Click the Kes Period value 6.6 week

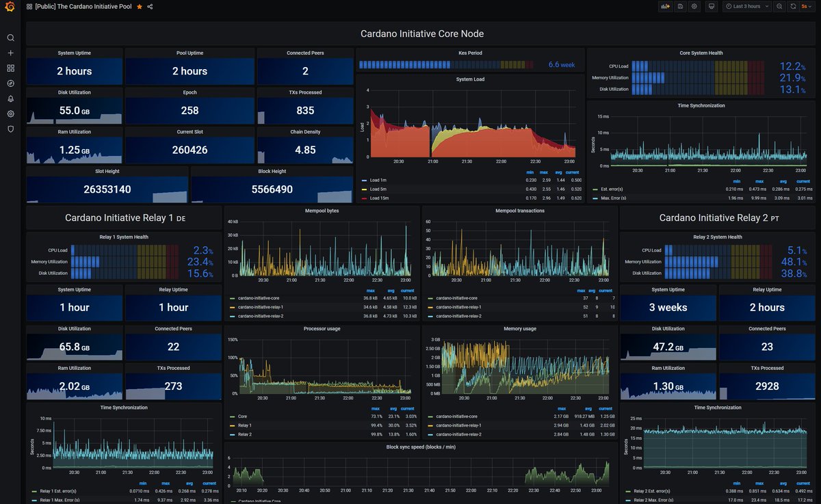[562, 65]
